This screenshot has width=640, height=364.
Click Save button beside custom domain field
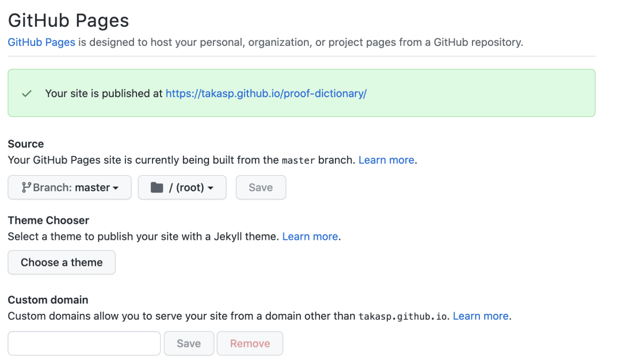[189, 343]
